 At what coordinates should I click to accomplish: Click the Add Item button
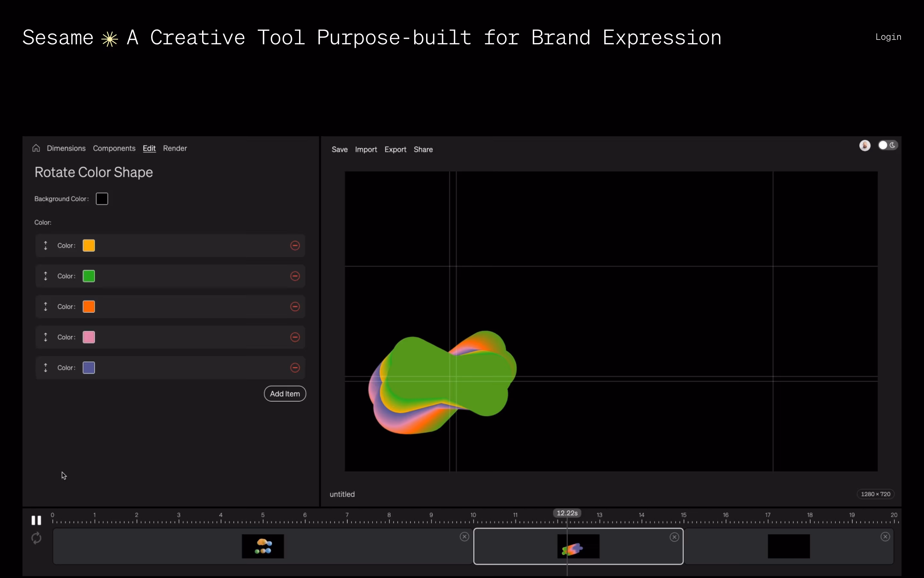coord(285,394)
